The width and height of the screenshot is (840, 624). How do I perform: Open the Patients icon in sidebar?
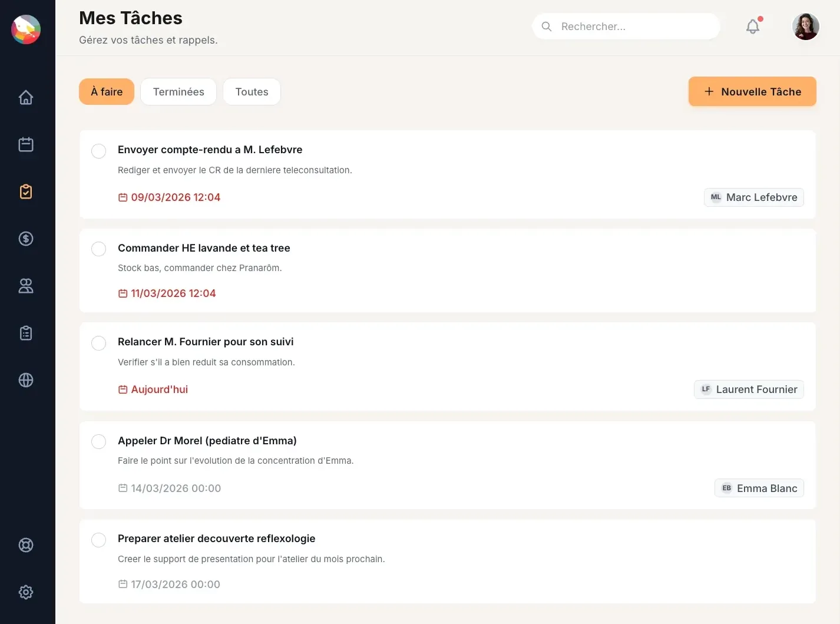(26, 286)
